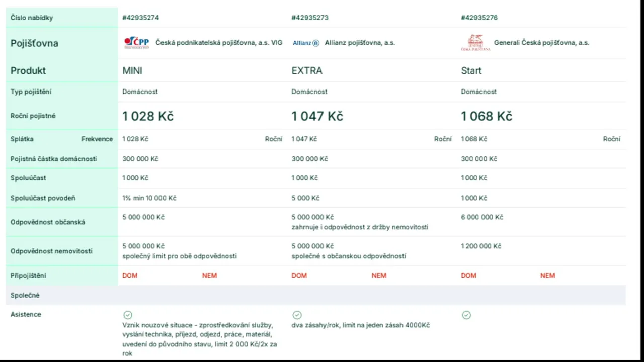Click Pojistná částka domácnosti row label
644x362 pixels.
(54, 159)
